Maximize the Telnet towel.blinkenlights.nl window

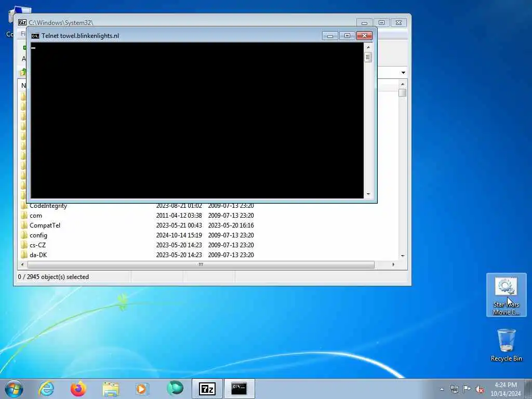point(347,36)
